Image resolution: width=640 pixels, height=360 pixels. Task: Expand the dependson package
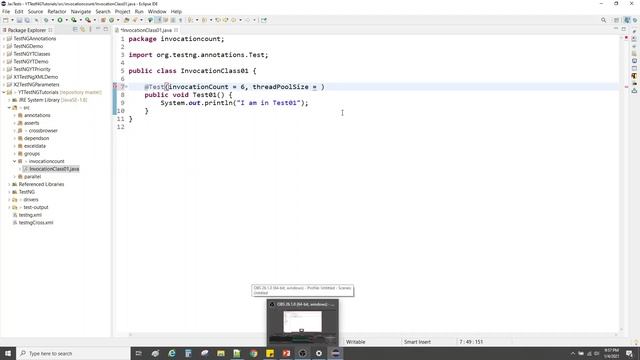(14, 138)
